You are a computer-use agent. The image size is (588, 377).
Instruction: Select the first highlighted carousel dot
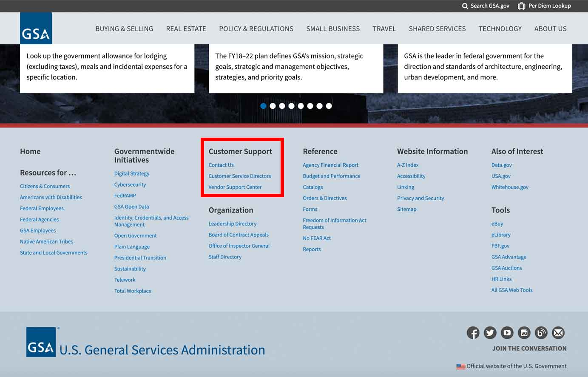[x=263, y=106]
